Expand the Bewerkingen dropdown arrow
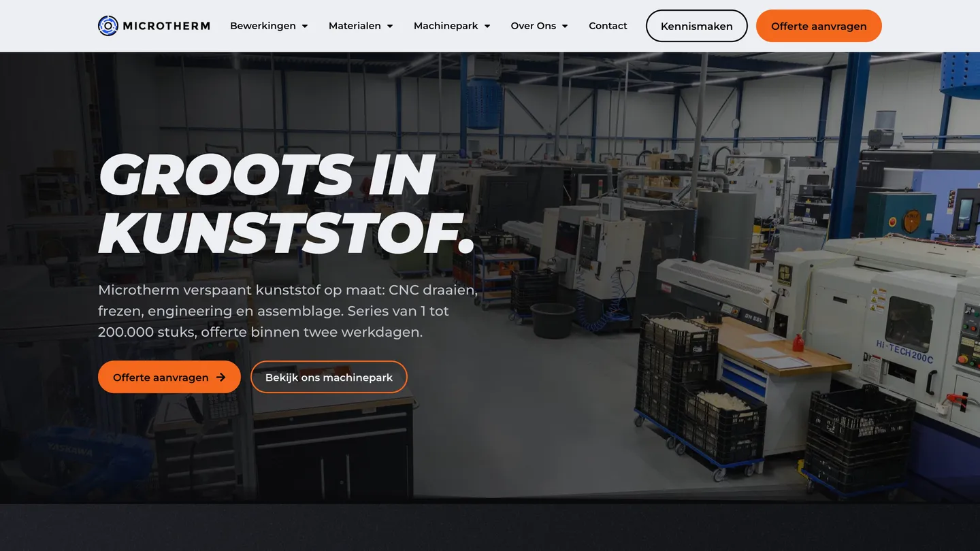 305,27
